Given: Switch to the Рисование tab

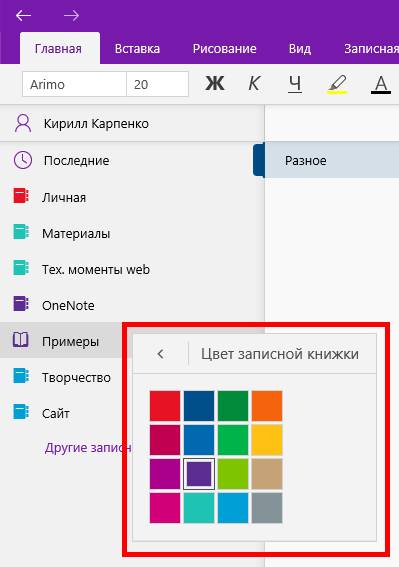Looking at the screenshot, I should [x=225, y=48].
